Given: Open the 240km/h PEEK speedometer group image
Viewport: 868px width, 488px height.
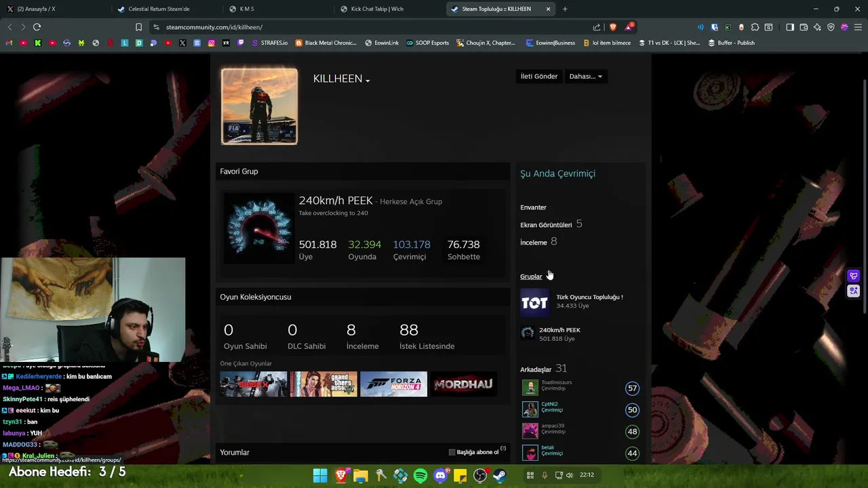Looking at the screenshot, I should point(258,228).
